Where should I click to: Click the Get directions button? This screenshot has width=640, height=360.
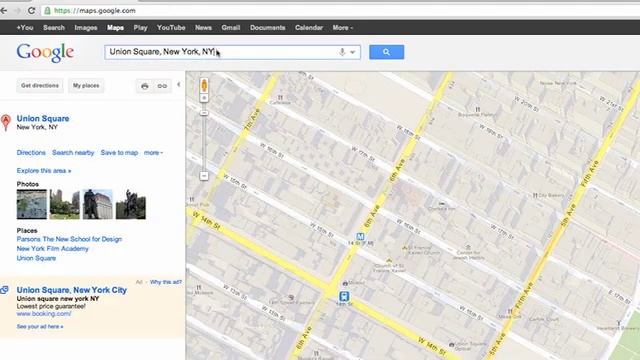click(40, 86)
